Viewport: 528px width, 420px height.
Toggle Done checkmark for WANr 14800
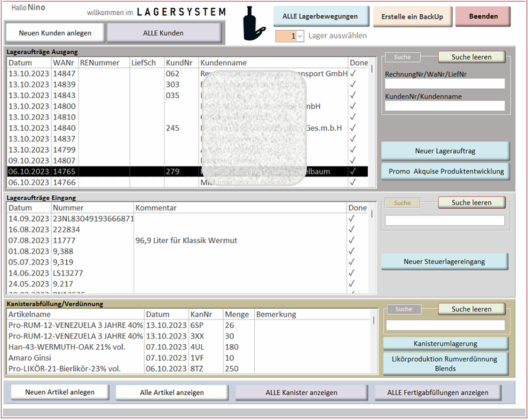(x=353, y=106)
